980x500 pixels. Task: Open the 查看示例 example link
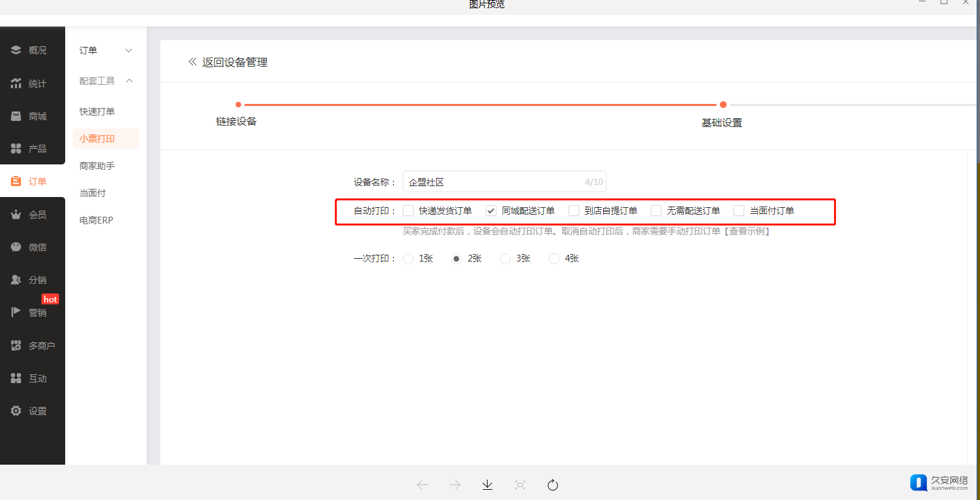747,232
